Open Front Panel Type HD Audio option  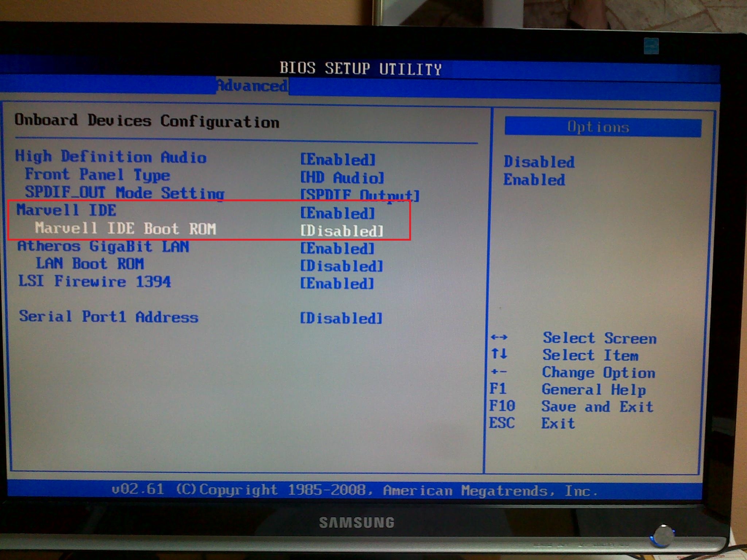click(342, 178)
